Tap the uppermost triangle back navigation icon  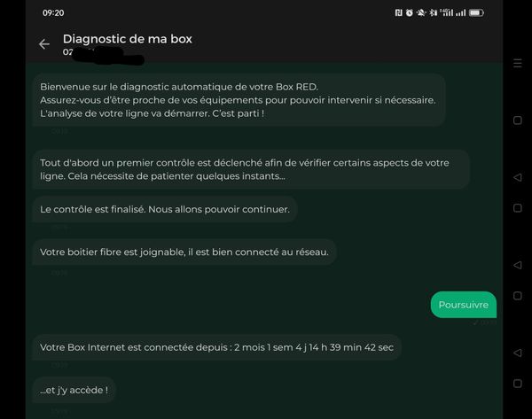click(518, 178)
